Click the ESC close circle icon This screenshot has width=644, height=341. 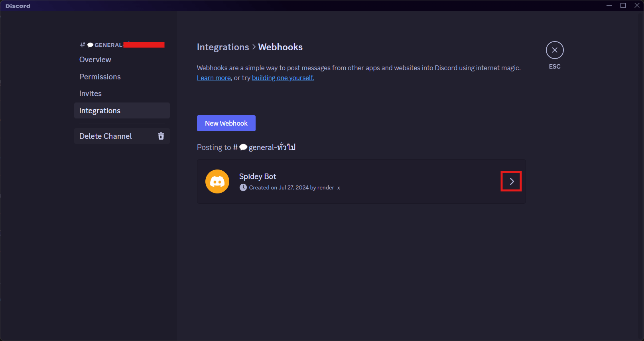coord(555,50)
